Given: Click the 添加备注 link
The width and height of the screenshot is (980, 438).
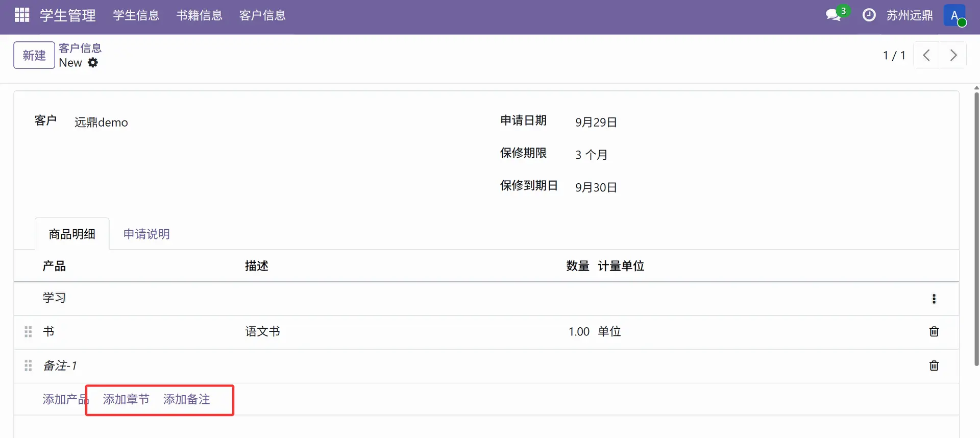Looking at the screenshot, I should (x=187, y=399).
